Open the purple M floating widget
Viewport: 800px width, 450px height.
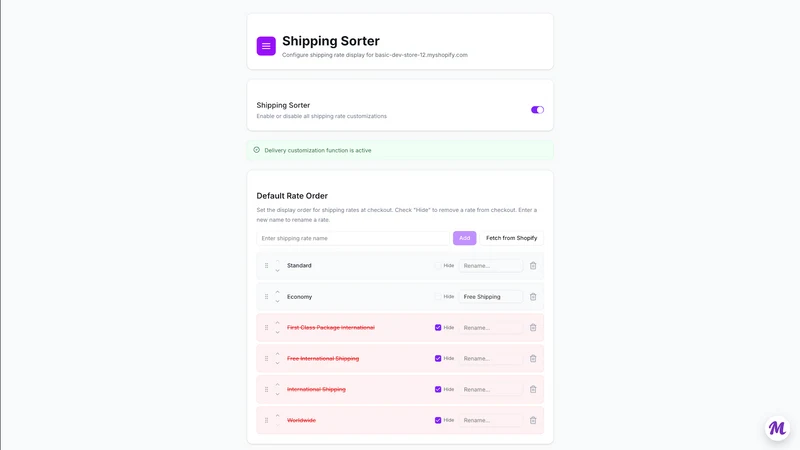[778, 429]
